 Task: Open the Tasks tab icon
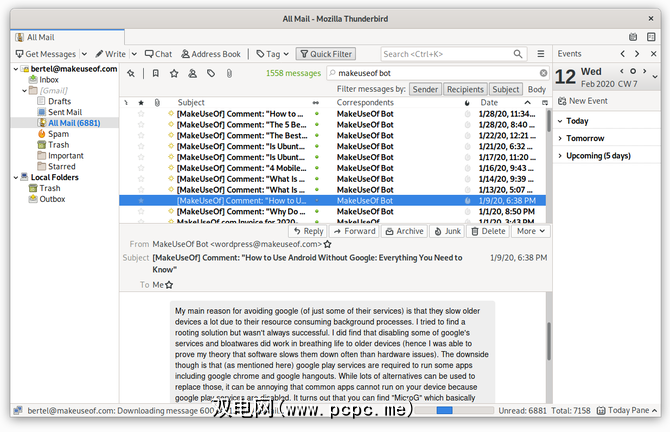click(651, 37)
